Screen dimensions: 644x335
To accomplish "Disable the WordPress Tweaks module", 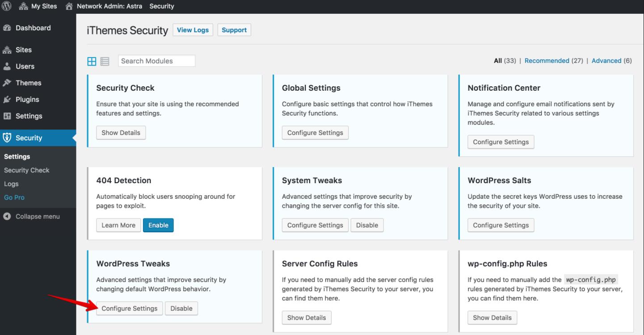I will point(181,308).
